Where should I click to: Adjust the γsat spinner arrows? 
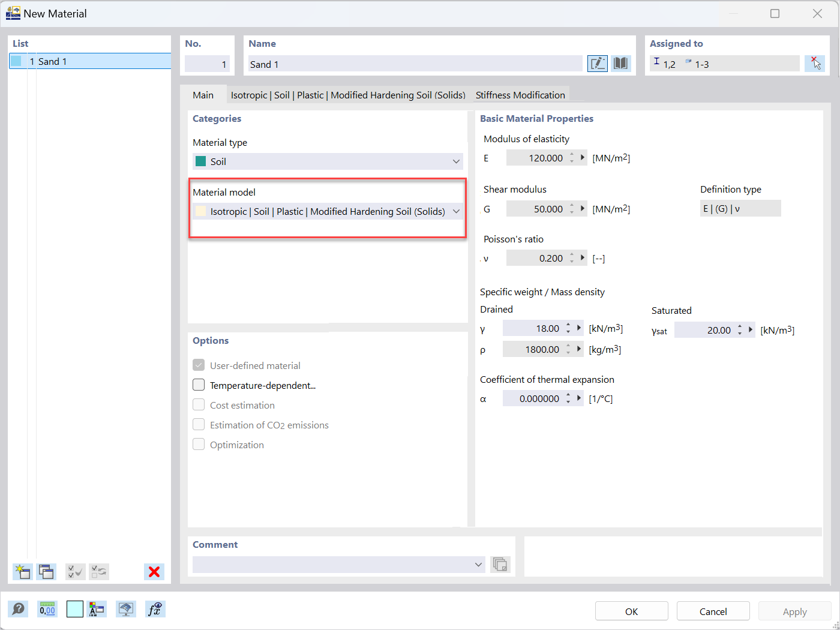coord(740,330)
